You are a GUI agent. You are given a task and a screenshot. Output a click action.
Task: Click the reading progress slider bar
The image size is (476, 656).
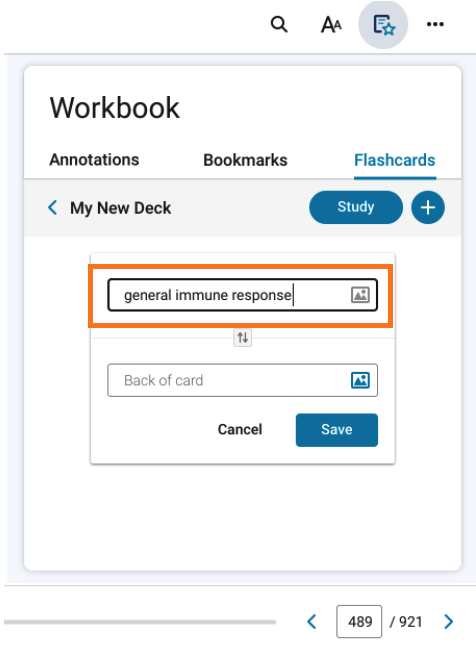(x=140, y=622)
